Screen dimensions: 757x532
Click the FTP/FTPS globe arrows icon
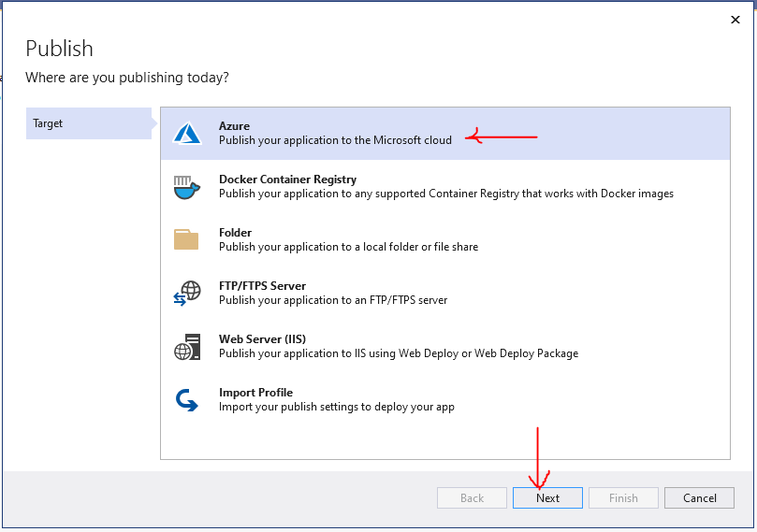pyautogui.click(x=187, y=293)
